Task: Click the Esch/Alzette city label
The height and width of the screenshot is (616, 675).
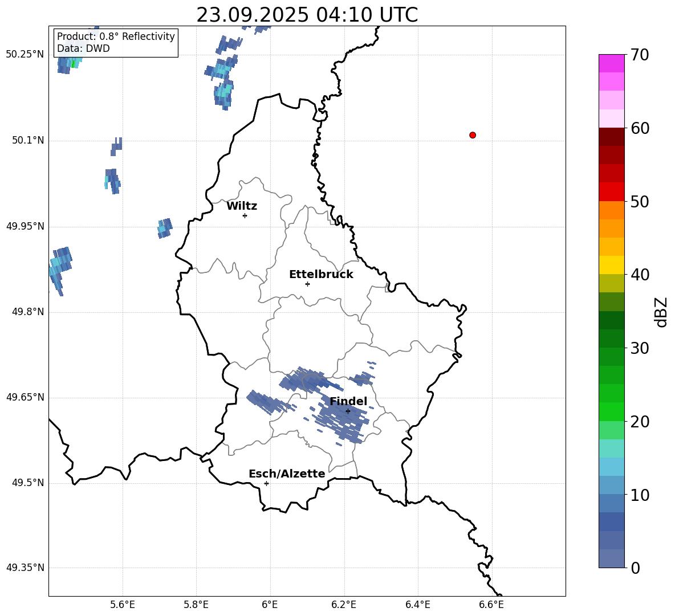Action: click(287, 474)
